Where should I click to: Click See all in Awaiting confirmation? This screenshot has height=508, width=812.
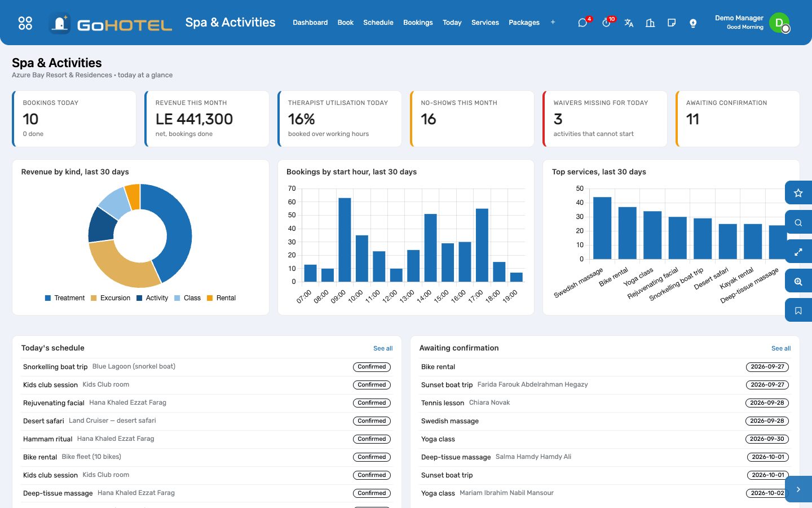781,348
